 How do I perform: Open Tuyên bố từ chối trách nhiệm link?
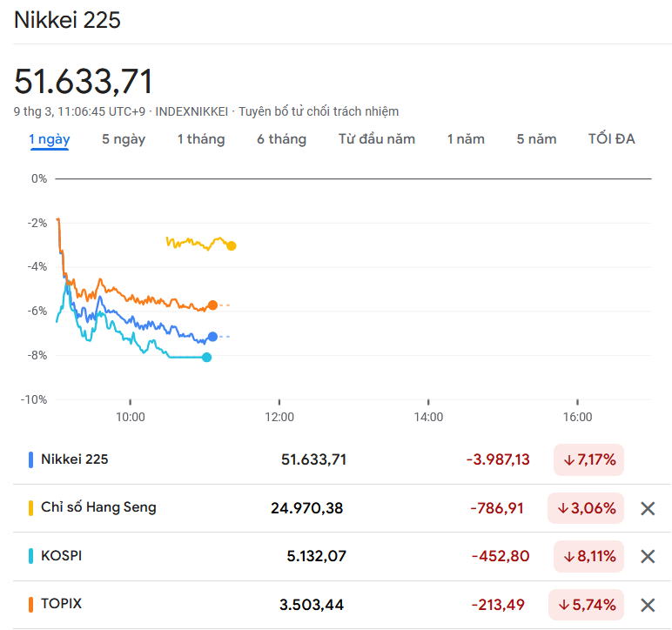(319, 111)
